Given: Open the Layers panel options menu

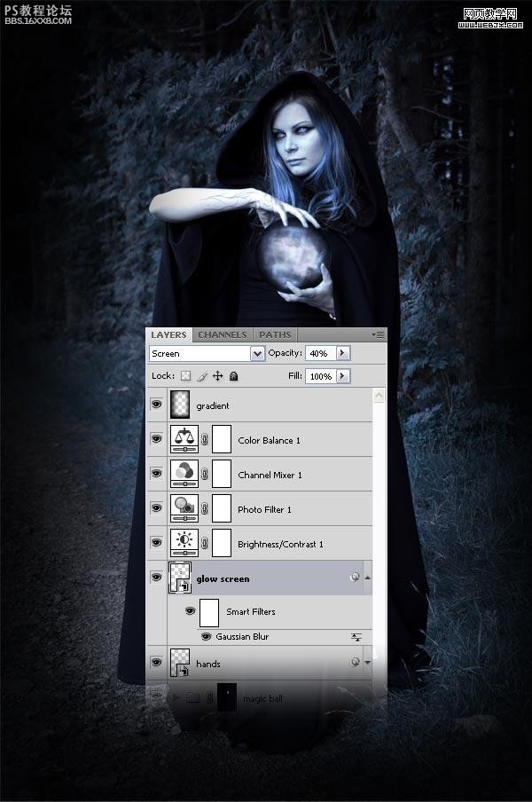Looking at the screenshot, I should [379, 334].
